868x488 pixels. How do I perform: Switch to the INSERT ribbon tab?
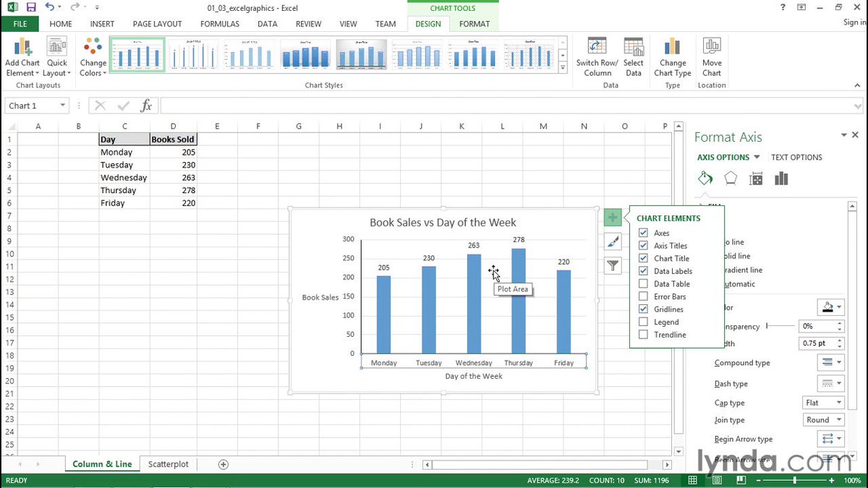coord(102,24)
